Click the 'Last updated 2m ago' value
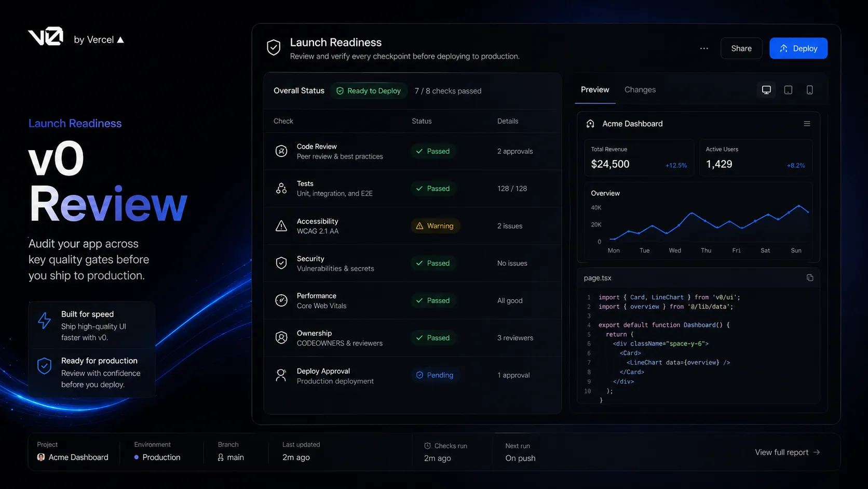 point(296,457)
